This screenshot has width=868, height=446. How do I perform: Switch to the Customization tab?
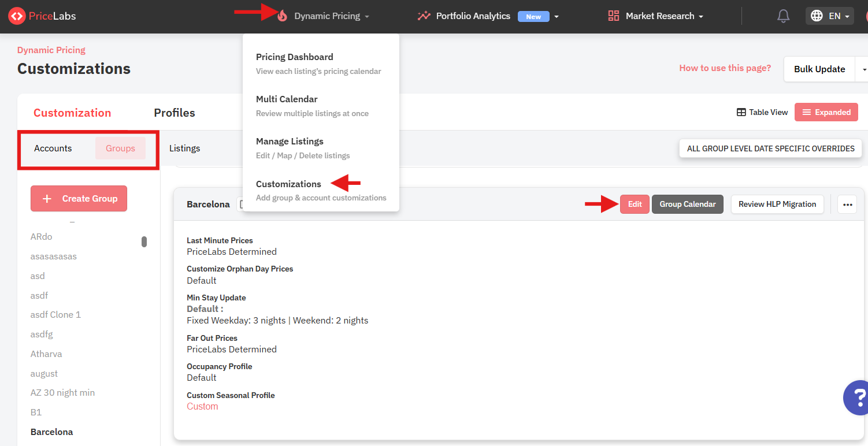coord(72,113)
